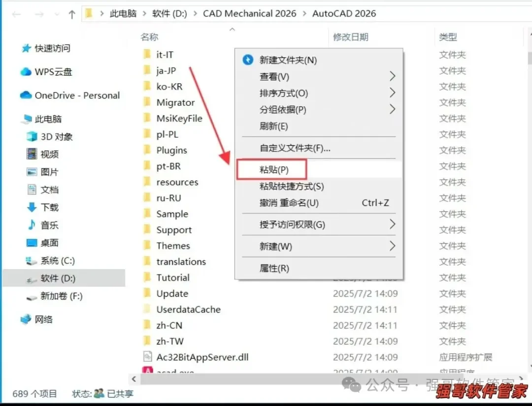Select the ko-KR folder

click(169, 87)
